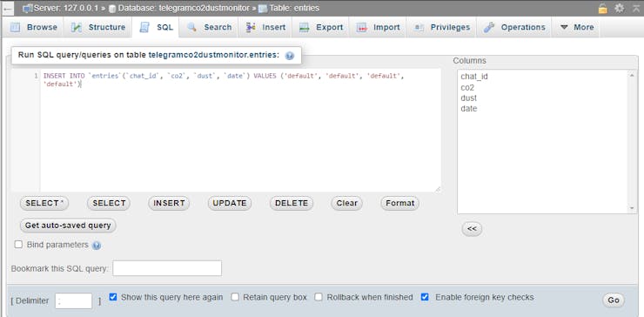Select dust in Columns list

click(x=468, y=98)
